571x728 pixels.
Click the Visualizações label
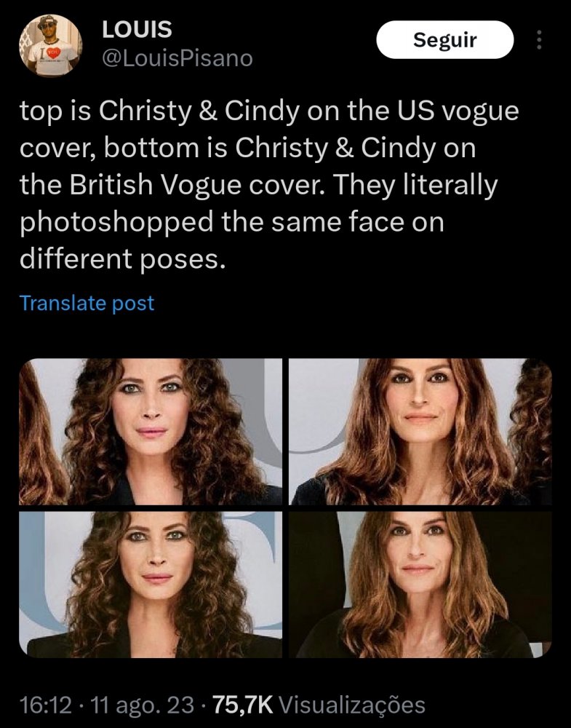pyautogui.click(x=352, y=705)
